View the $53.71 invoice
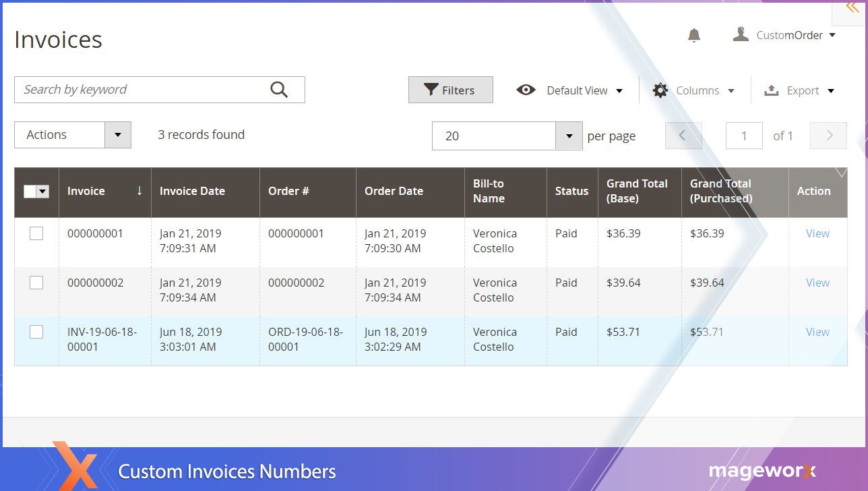 [x=817, y=332]
